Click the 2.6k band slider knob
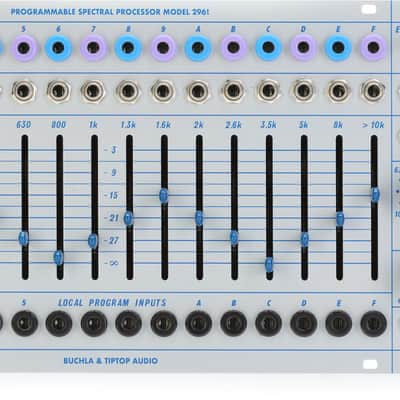Image resolution: width=400 pixels, height=400 pixels. (x=234, y=237)
